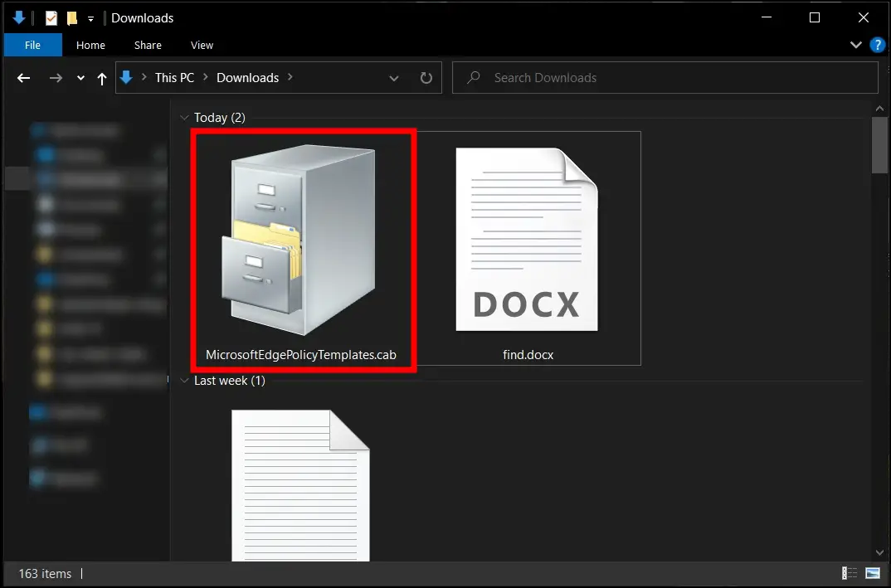Collapse the Today (2) group
The height and width of the screenshot is (588, 891).
coord(184,118)
